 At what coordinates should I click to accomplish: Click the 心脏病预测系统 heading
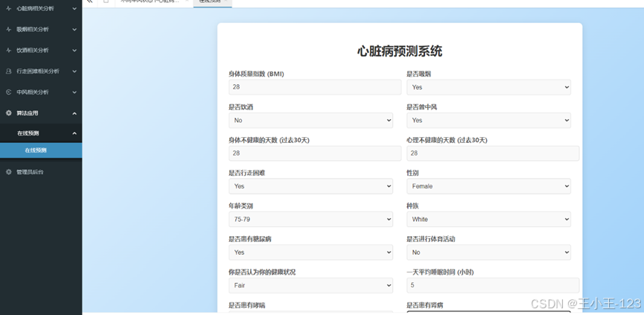click(400, 51)
